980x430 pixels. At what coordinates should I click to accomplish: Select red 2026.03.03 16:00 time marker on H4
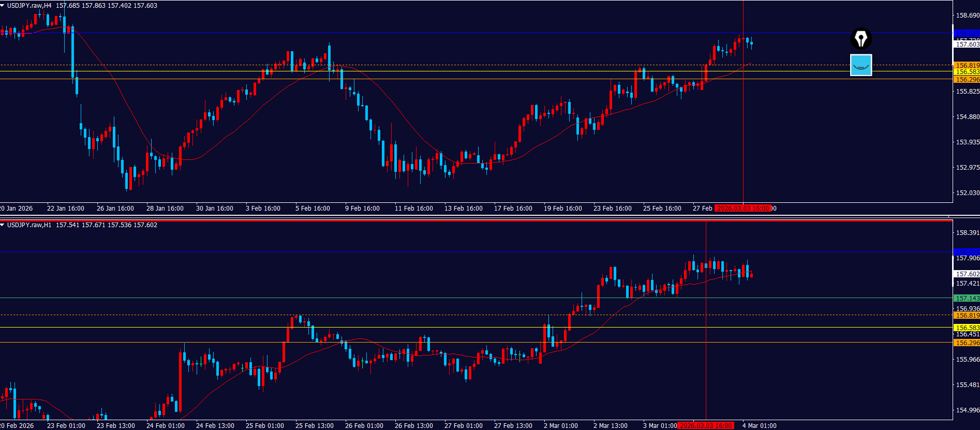743,209
